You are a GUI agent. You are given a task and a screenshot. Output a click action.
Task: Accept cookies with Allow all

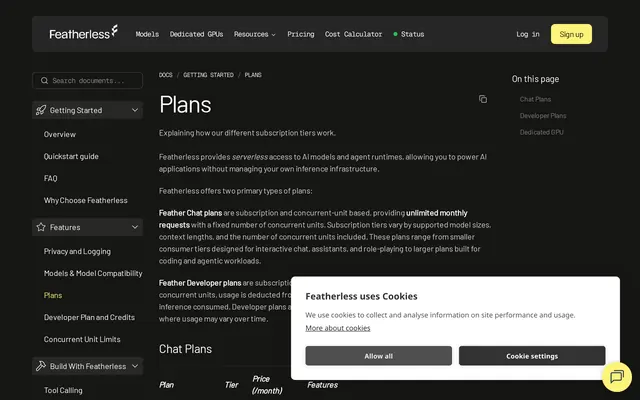[x=378, y=356]
